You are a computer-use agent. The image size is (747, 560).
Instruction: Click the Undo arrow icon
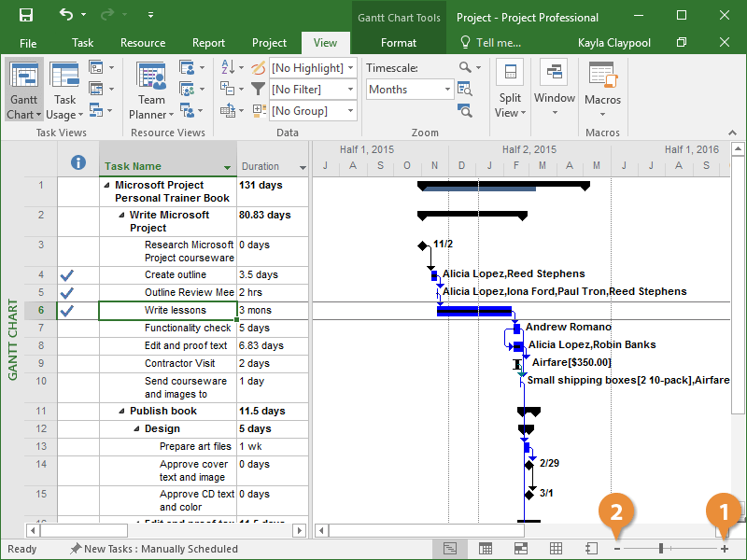[x=65, y=16]
